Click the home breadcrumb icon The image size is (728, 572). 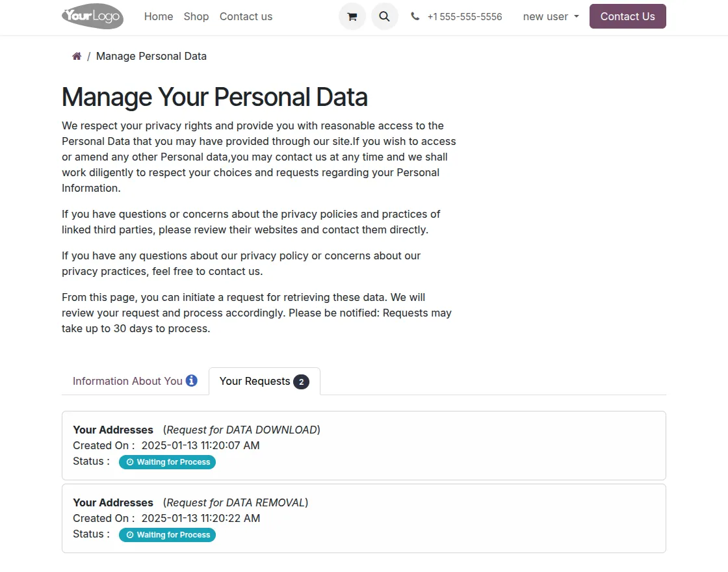(x=77, y=57)
